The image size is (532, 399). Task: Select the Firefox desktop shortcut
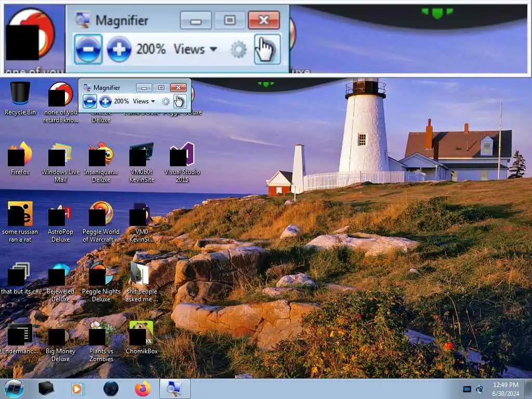point(20,158)
